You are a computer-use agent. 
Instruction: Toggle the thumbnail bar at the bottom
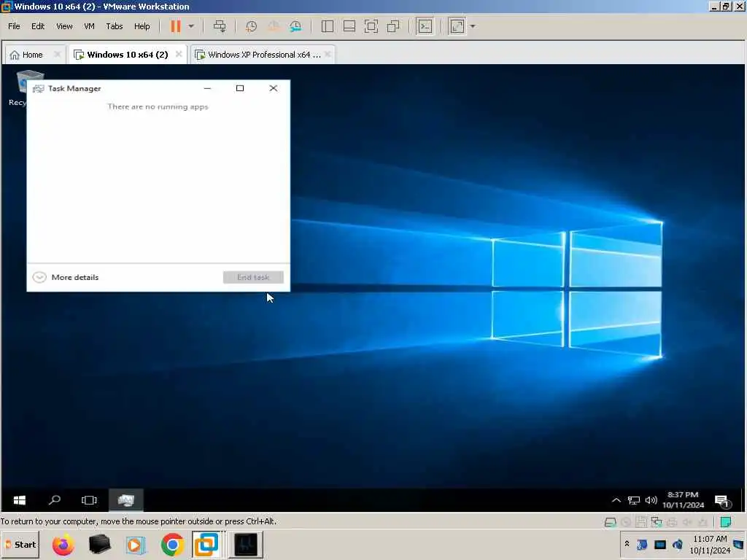tap(349, 26)
